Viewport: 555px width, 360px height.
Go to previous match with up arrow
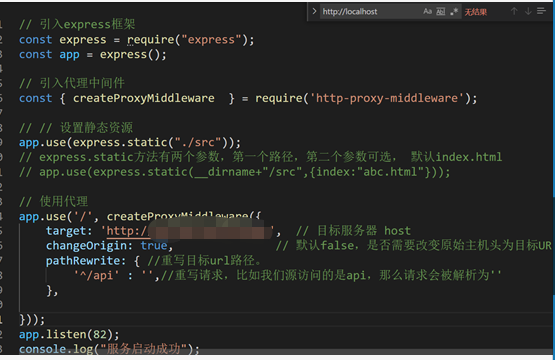coord(514,11)
